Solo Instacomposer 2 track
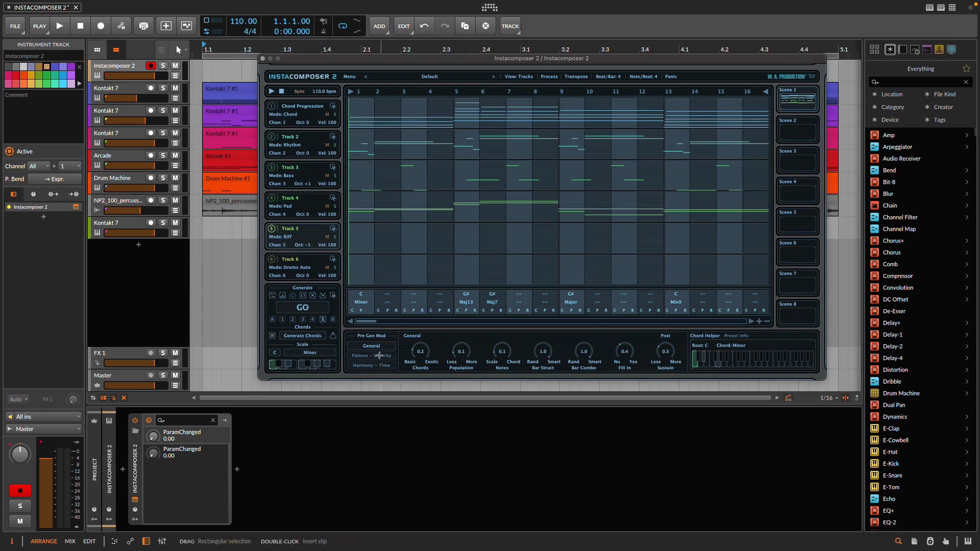Image resolution: width=980 pixels, height=551 pixels. 163,66
